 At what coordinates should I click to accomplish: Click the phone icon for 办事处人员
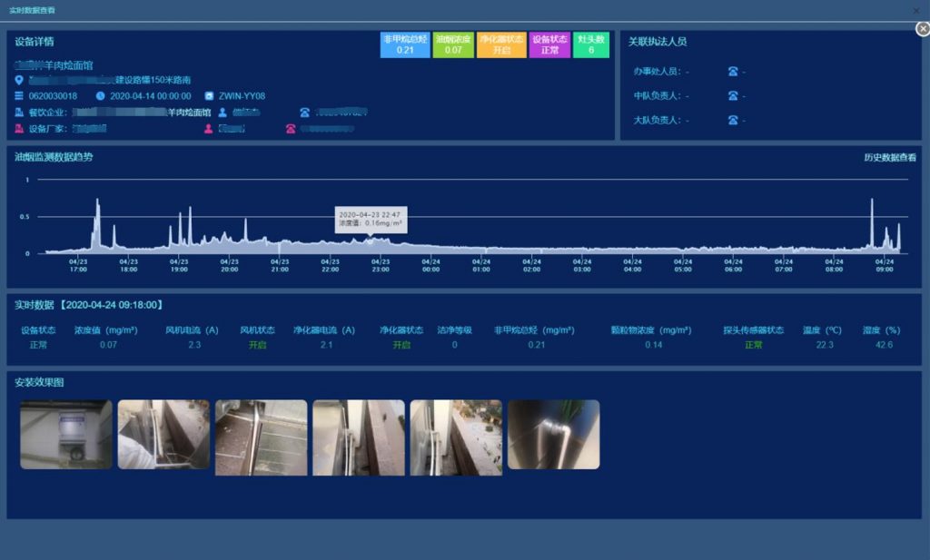pyautogui.click(x=732, y=71)
